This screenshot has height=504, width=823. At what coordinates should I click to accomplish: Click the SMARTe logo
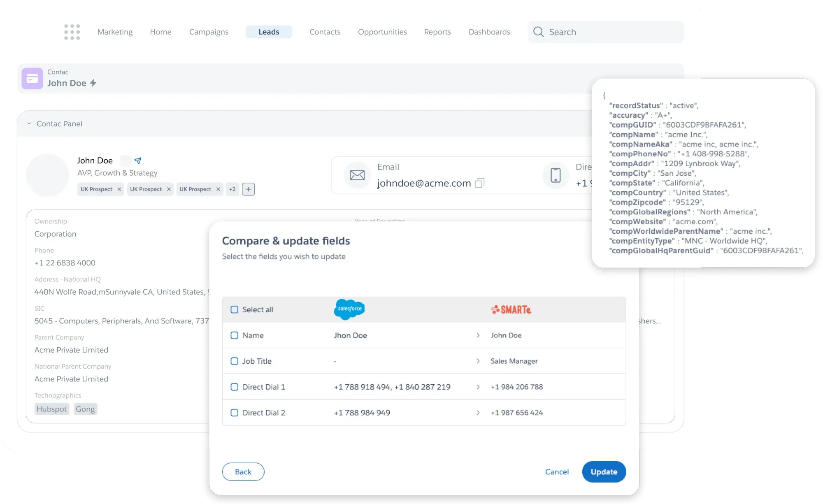pyautogui.click(x=511, y=309)
